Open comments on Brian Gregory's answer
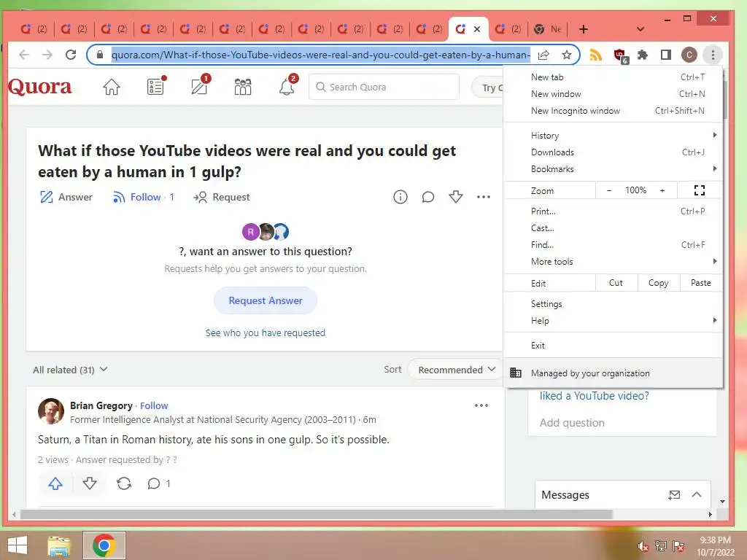Viewport: 747px width, 560px height. (158, 484)
